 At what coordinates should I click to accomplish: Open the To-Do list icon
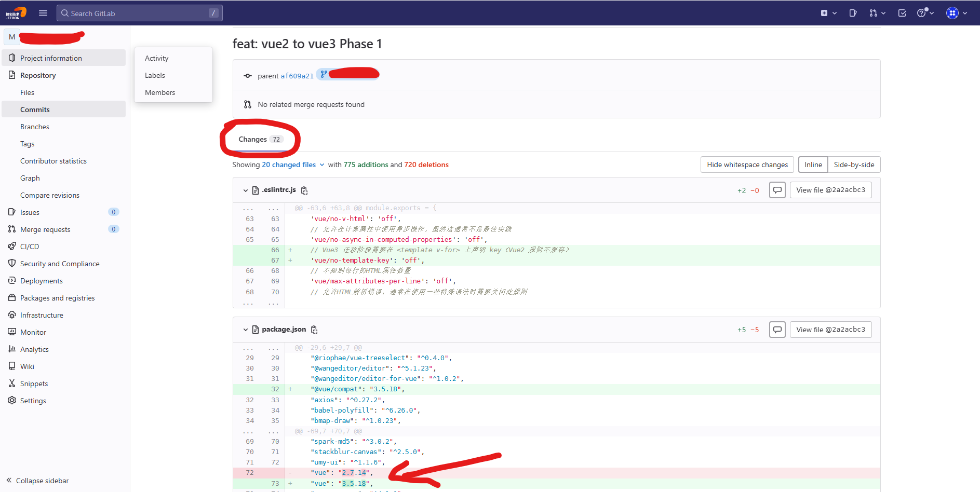[x=902, y=13]
